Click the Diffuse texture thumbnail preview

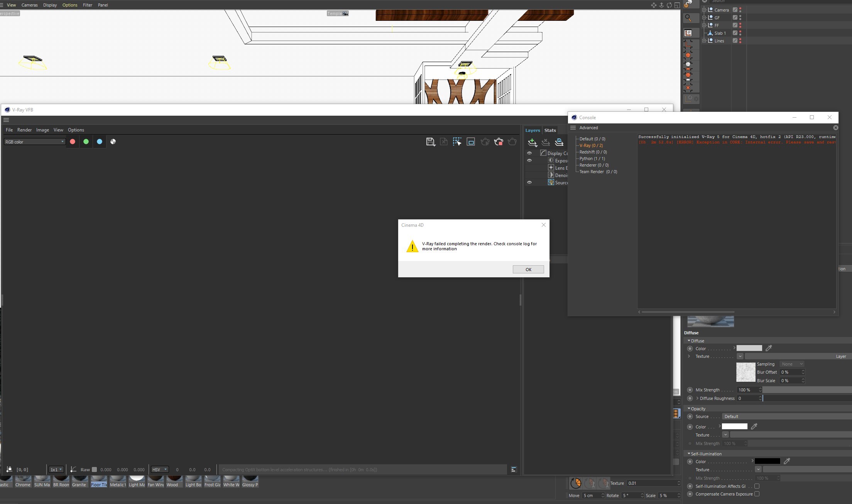[745, 372]
